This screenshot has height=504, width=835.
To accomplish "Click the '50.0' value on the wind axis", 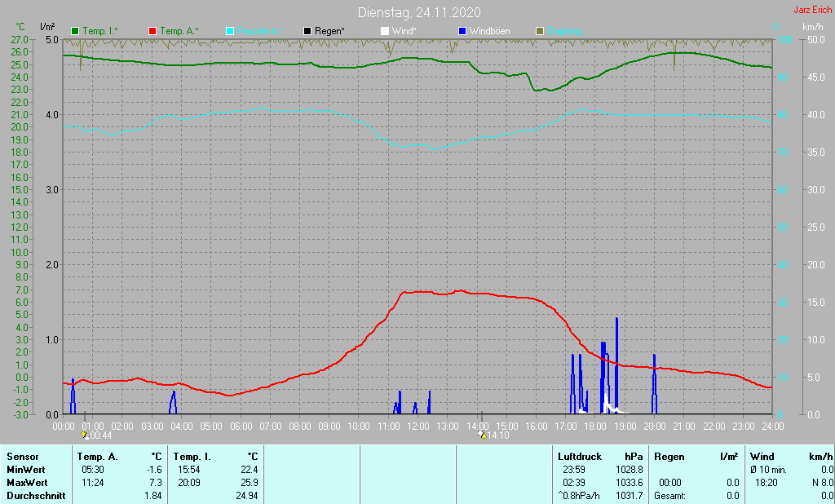I will click(815, 39).
